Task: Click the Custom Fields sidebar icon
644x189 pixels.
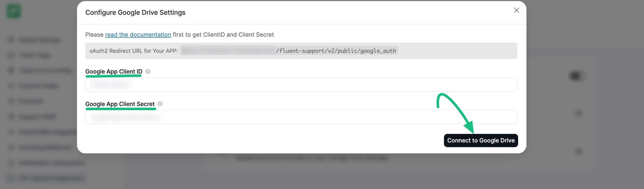Action: (x=10, y=86)
